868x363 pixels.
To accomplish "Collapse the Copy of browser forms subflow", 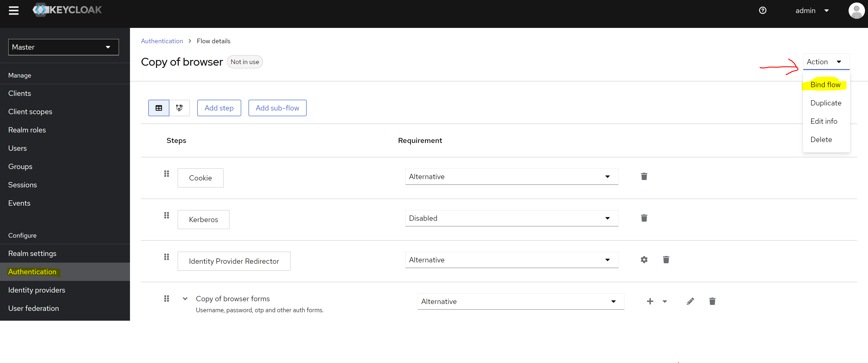I will (185, 298).
